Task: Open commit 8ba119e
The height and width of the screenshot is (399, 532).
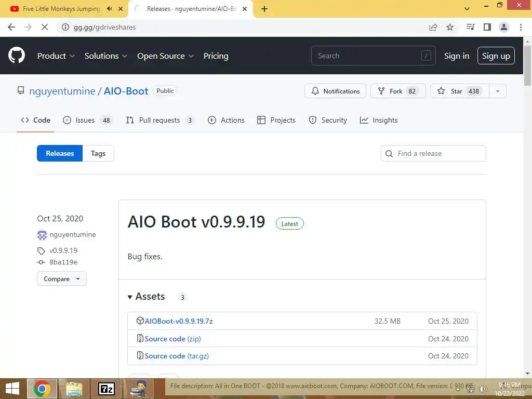Action: coord(63,262)
